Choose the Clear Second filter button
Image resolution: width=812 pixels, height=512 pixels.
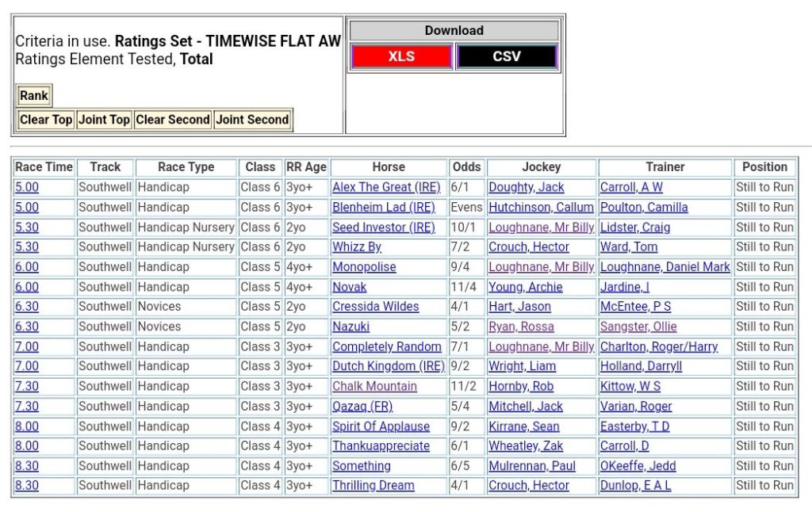pyautogui.click(x=173, y=120)
